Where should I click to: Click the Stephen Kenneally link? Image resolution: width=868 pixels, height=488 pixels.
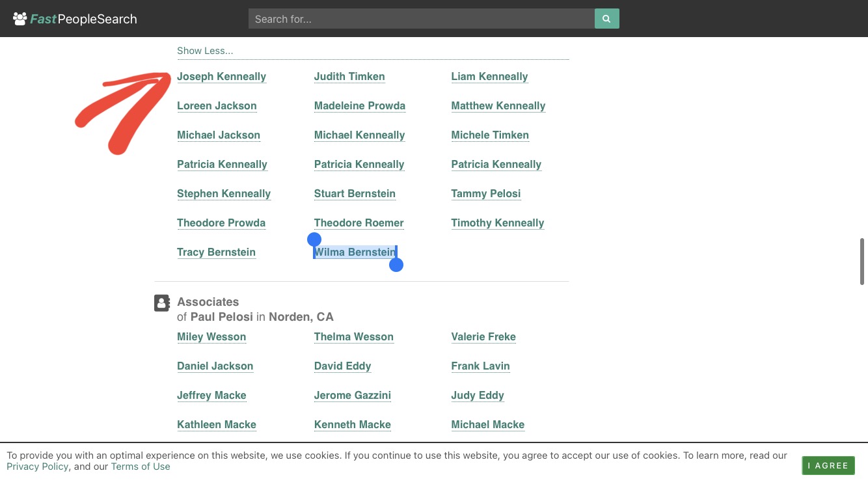(224, 194)
